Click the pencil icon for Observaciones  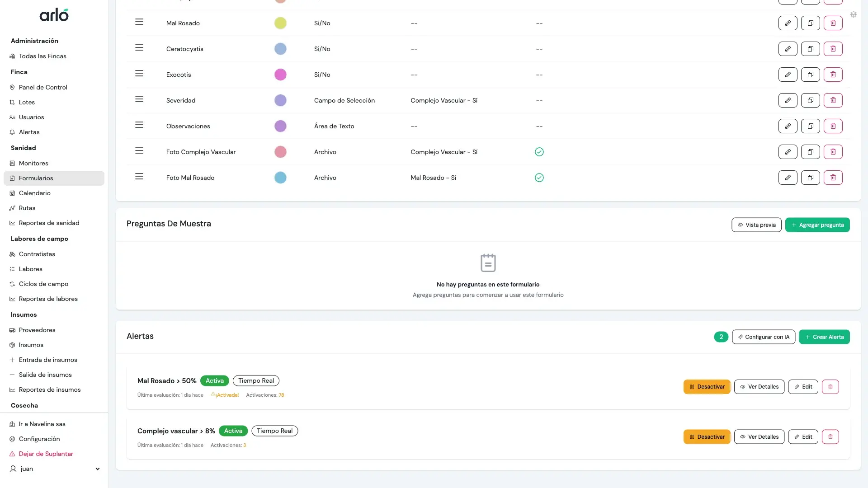(788, 126)
